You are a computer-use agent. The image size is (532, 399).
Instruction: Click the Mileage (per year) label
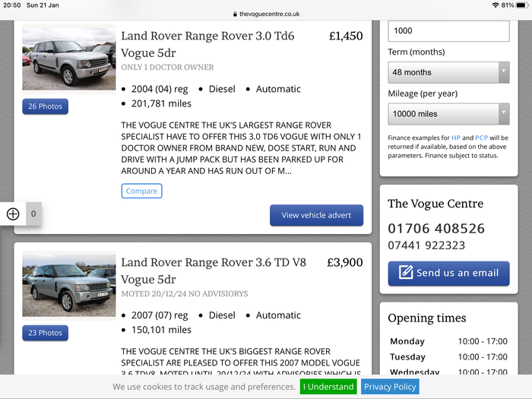423,93
